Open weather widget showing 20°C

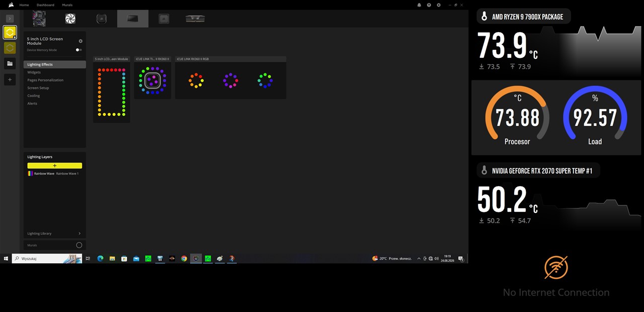392,259
